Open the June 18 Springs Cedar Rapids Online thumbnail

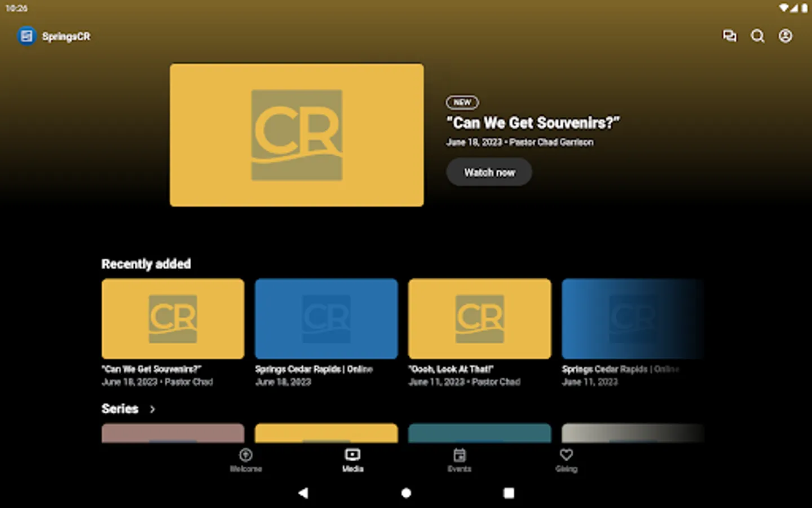(326, 318)
